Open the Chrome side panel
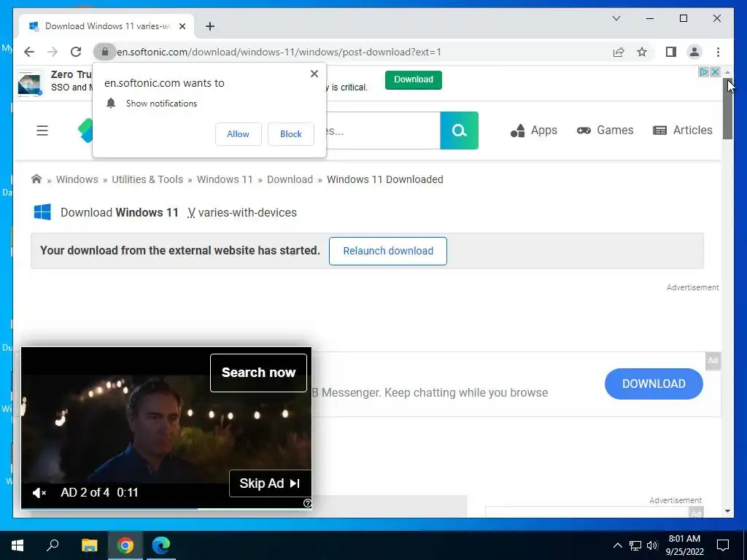 pyautogui.click(x=671, y=52)
